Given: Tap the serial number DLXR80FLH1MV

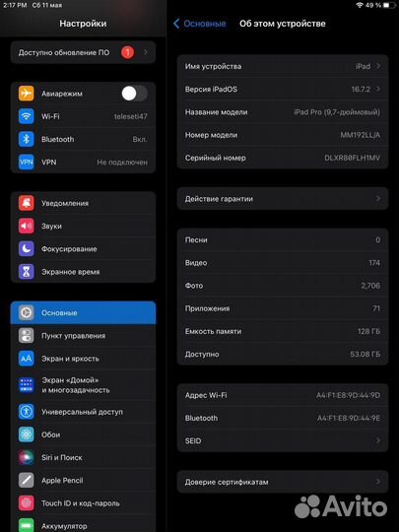Looking at the screenshot, I should pyautogui.click(x=352, y=158).
